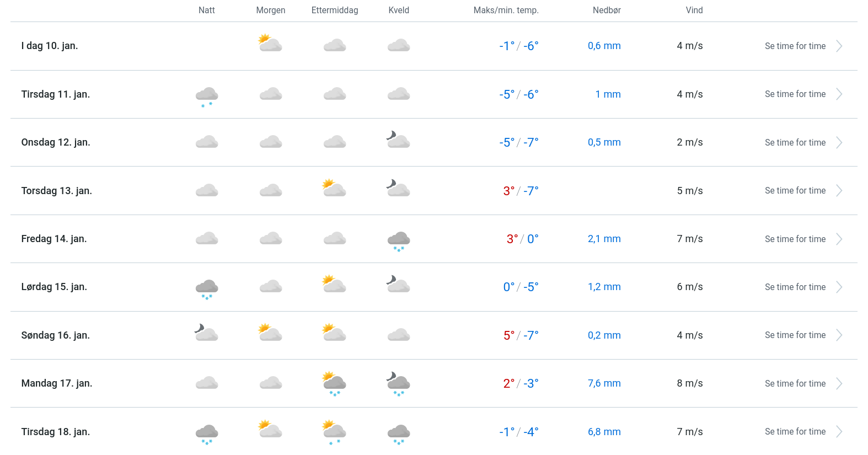Open 'Se time for time' for Tirsdag 11. jan.

pos(795,94)
